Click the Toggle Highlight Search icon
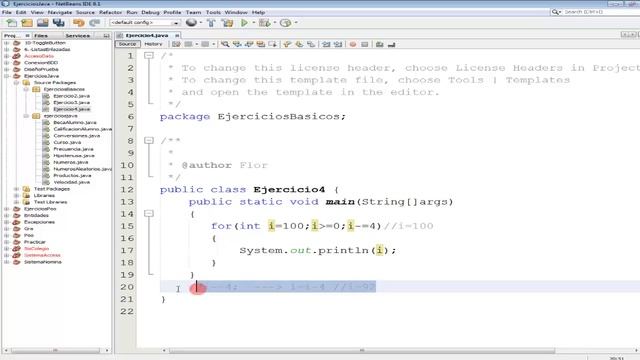640x360 pixels. [260, 44]
